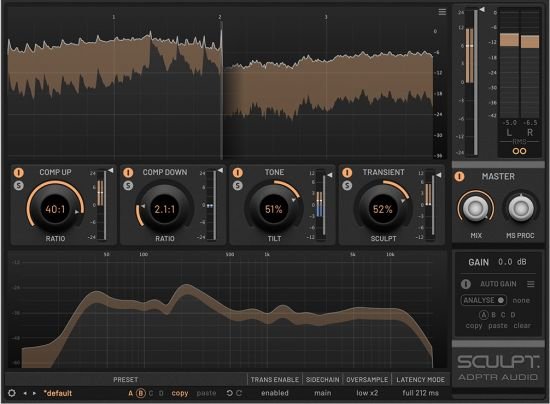Select auto gain slot D
Viewport: 550px width, 404px height.
pyautogui.click(x=513, y=315)
